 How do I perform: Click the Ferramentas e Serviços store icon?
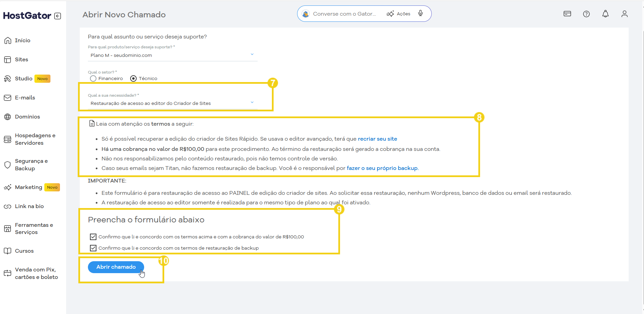click(7, 229)
